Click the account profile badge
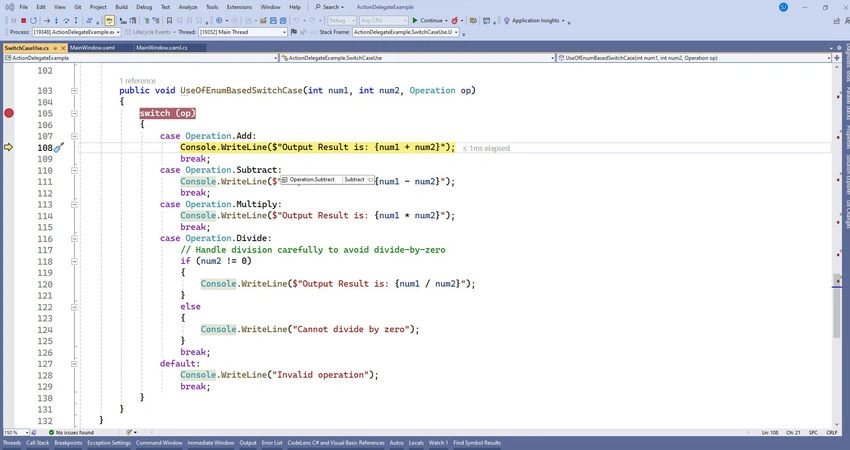 [x=783, y=7]
